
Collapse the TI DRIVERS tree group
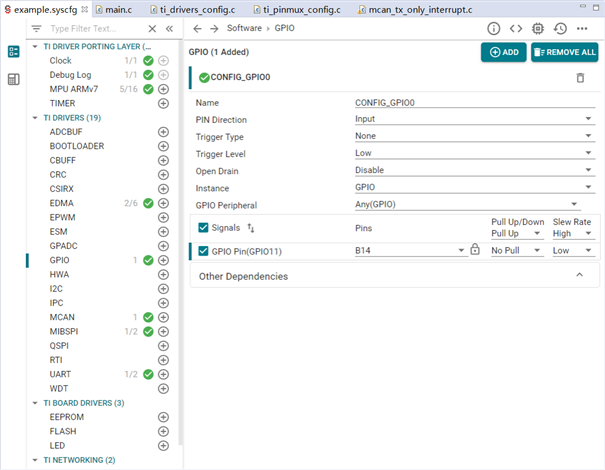tap(35, 118)
